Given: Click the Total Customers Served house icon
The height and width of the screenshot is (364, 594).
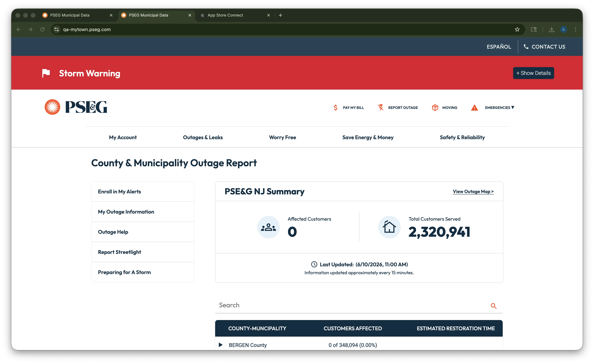Looking at the screenshot, I should (x=389, y=227).
